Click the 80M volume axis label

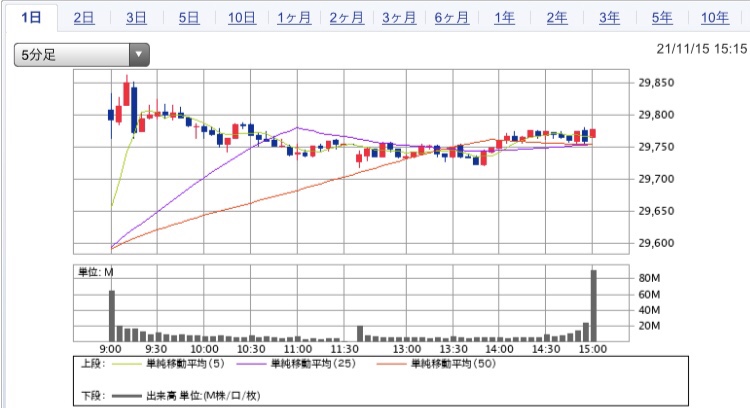click(649, 278)
